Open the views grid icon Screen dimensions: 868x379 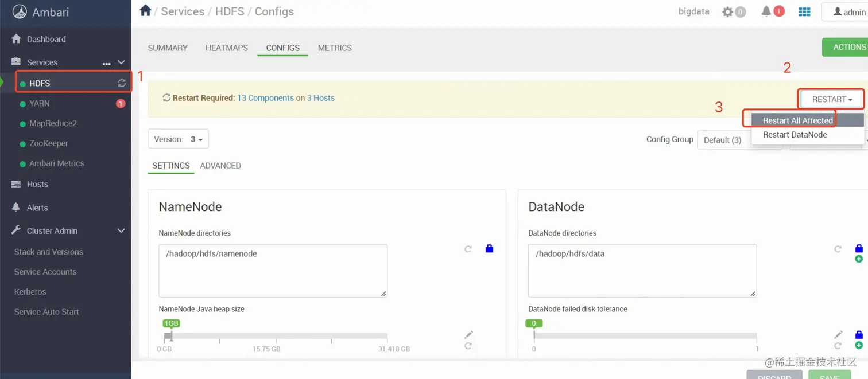click(x=804, y=11)
